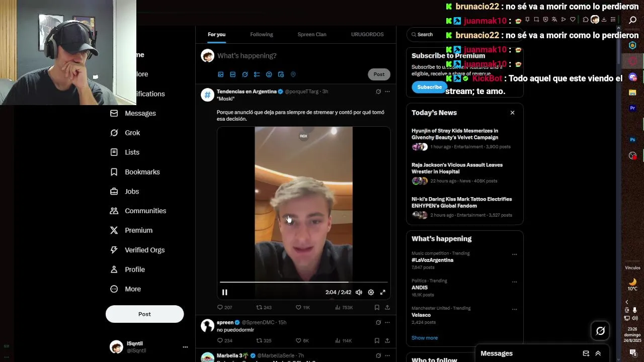Click the Subscribe button
644x362 pixels.
pos(430,87)
